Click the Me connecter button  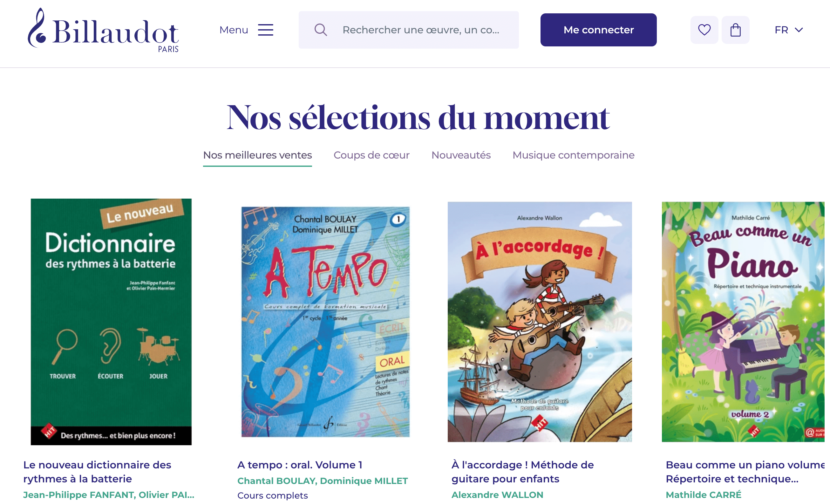click(598, 30)
